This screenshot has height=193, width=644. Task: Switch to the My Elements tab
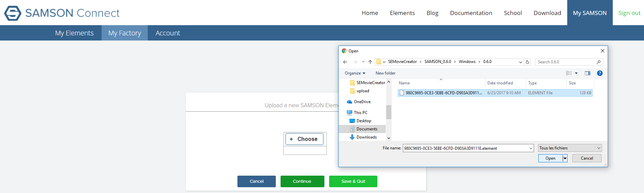[74, 33]
